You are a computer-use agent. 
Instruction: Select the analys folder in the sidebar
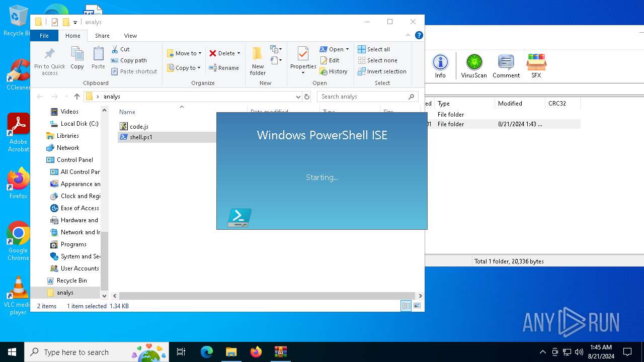pos(65,293)
